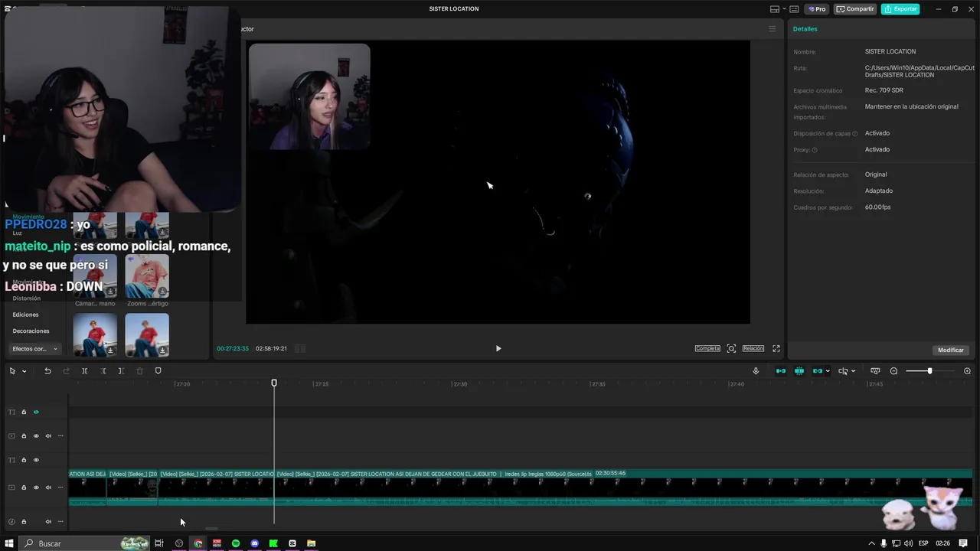Hide the top text track with eye icon
Image resolution: width=980 pixels, height=551 pixels.
click(36, 412)
